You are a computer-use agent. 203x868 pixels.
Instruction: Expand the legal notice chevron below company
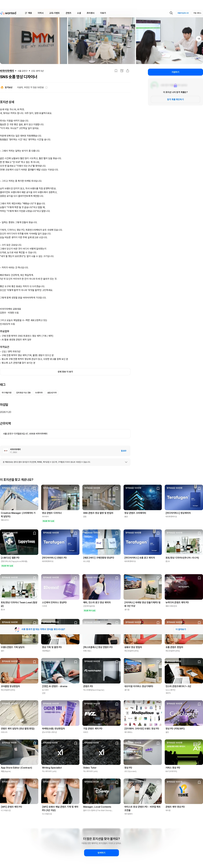[x=126, y=462]
